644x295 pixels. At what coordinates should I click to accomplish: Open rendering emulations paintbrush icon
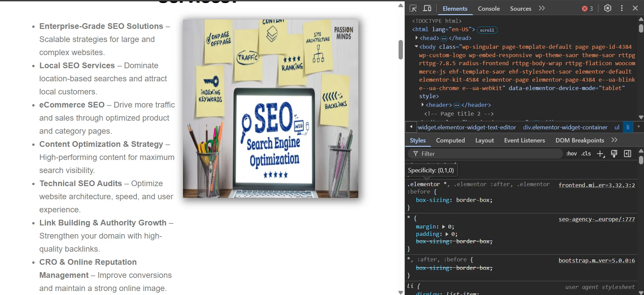(x=614, y=154)
